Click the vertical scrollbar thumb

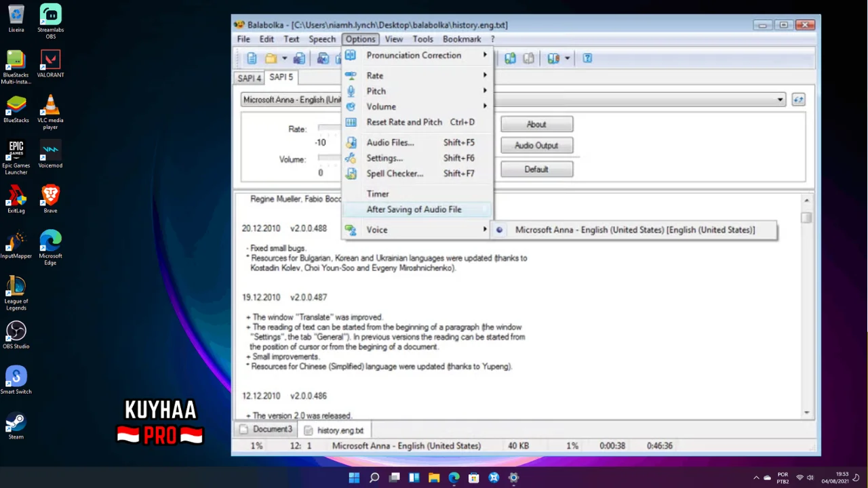pyautogui.click(x=806, y=218)
